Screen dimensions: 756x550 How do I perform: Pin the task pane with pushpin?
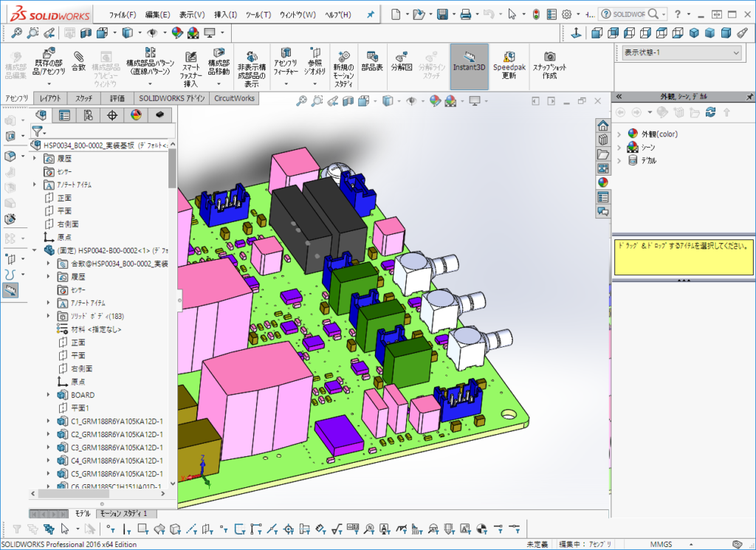click(749, 97)
